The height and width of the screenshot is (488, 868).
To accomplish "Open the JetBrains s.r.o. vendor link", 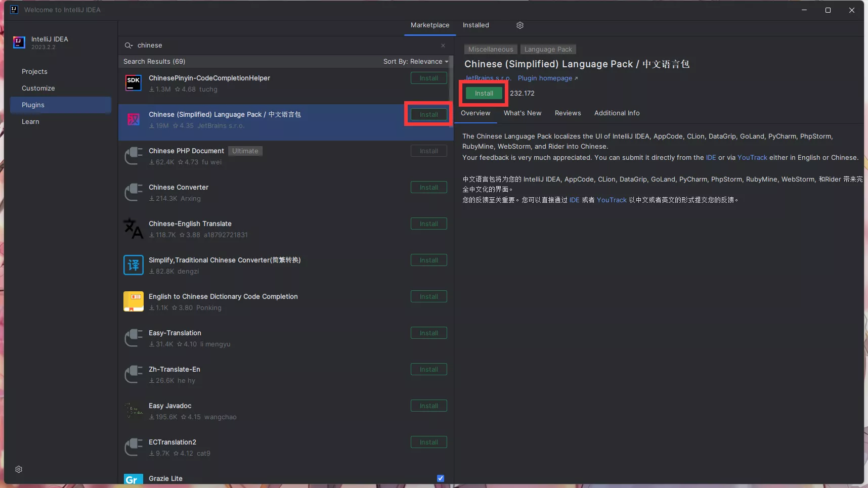I will click(488, 78).
